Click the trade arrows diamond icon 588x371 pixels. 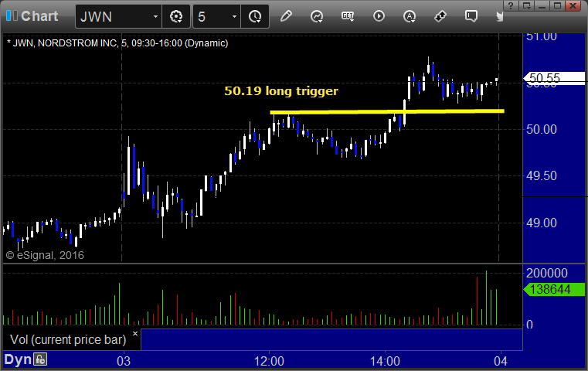click(440, 16)
